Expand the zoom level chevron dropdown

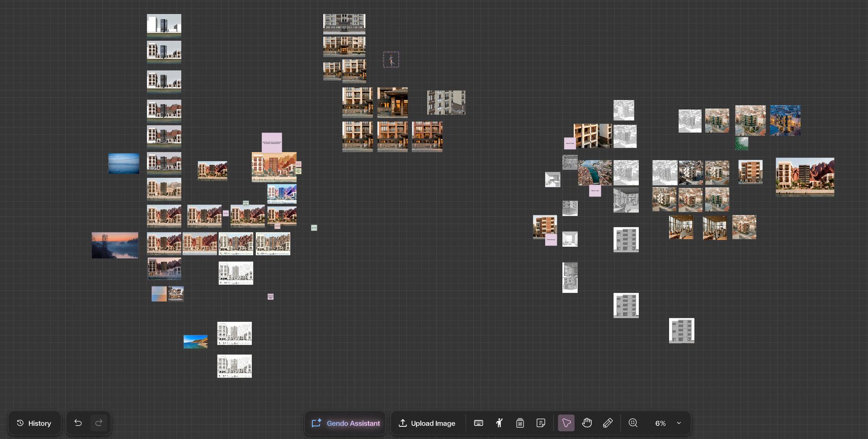pos(679,423)
